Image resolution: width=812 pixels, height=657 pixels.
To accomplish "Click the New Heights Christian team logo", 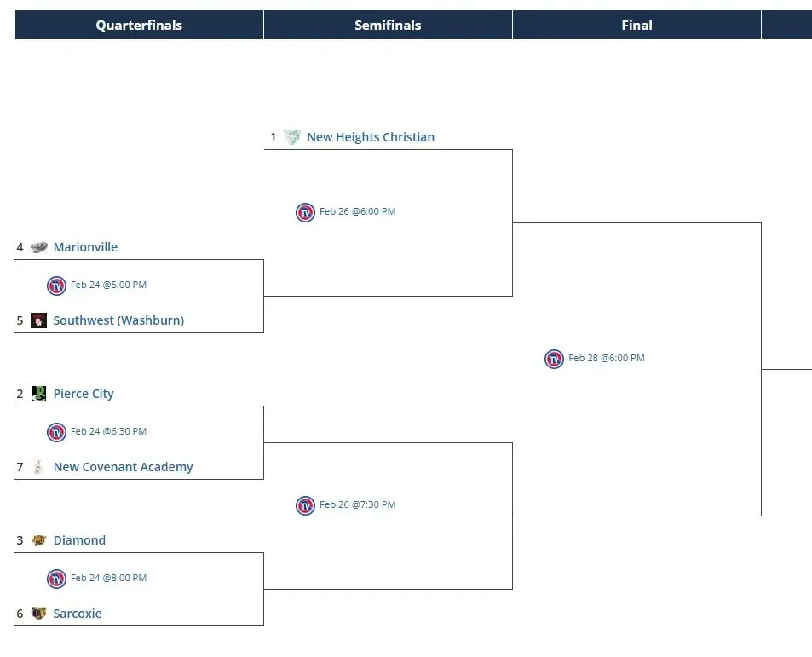I will (x=292, y=137).
